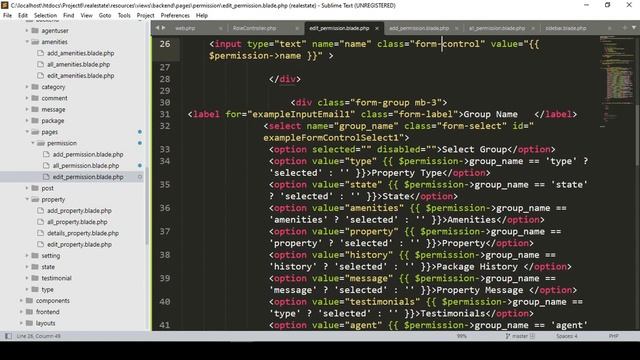Image resolution: width=640 pixels, height=360 pixels.
Task: Click line number 36 in gutter
Action: click(x=165, y=208)
